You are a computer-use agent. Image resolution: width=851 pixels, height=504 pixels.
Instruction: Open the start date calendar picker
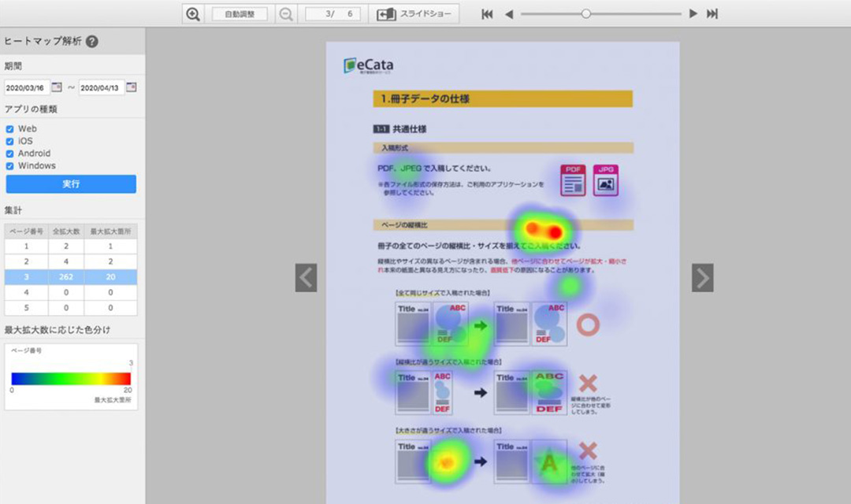pos(57,87)
